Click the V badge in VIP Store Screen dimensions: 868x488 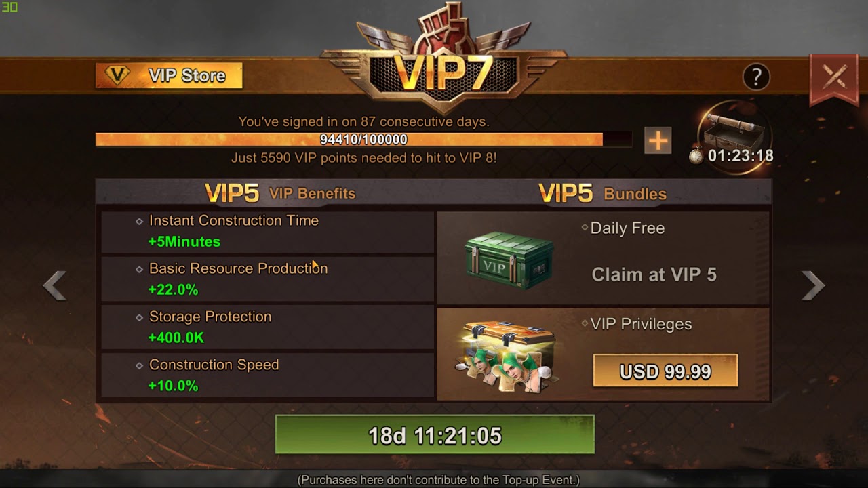(118, 76)
